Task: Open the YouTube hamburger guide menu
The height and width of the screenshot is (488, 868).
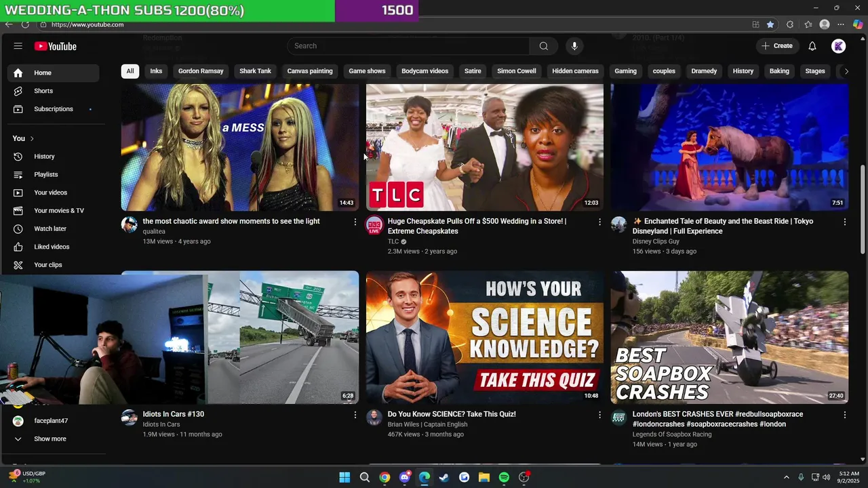Action: (18, 46)
